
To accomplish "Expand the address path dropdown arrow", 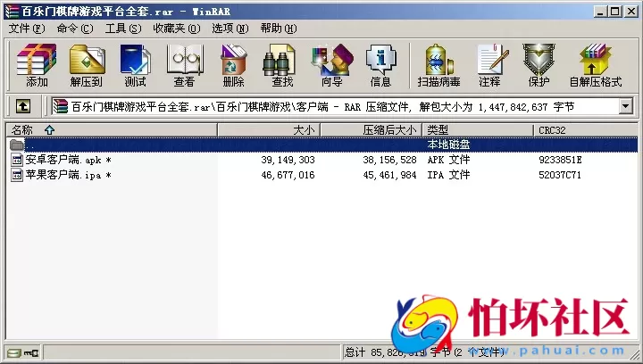I will 625,107.
